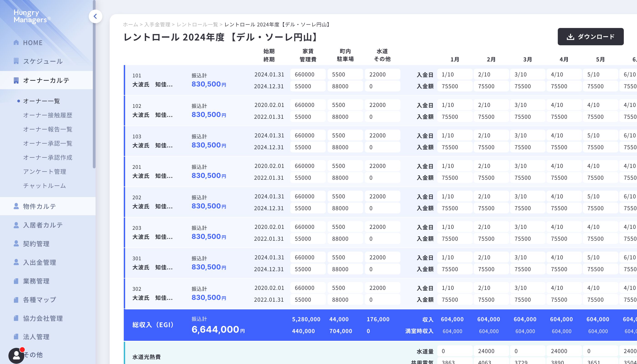The image size is (637, 364).
Task: Go to ホーム via breadcrumb
Action: click(x=130, y=25)
